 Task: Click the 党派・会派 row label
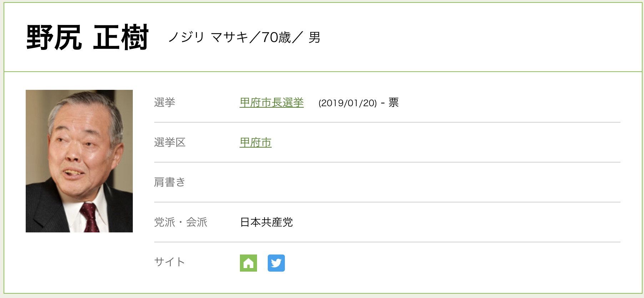(181, 222)
